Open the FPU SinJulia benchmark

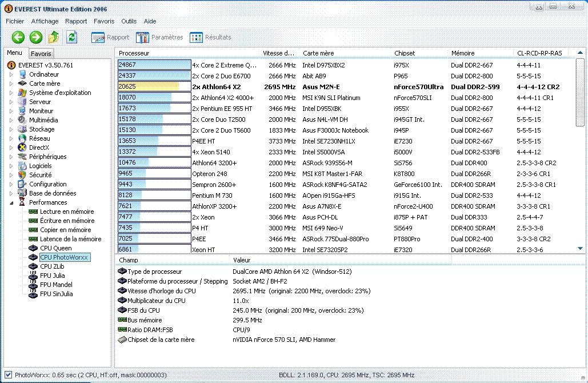(57, 294)
